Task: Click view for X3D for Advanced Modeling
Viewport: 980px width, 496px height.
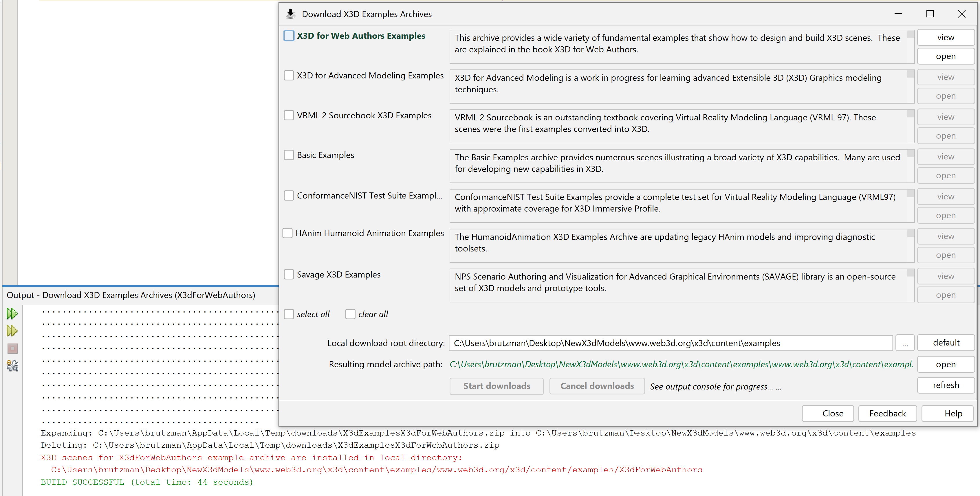Action: 945,77
